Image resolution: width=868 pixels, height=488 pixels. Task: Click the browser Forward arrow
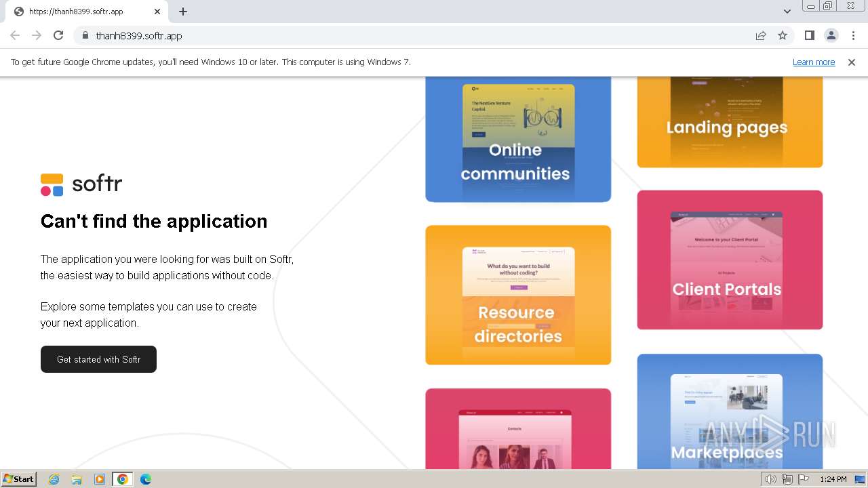37,35
